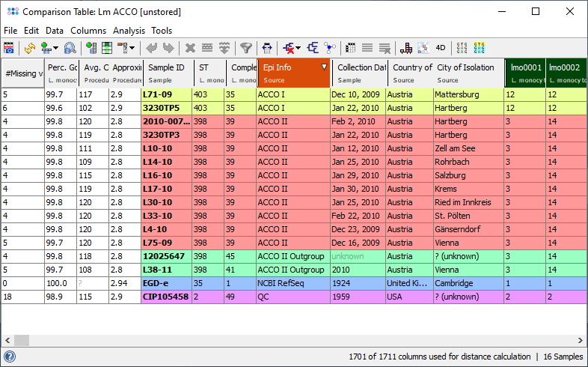The image size is (588, 367).
Task: Click the add samples green-plus icon
Action: 46,48
